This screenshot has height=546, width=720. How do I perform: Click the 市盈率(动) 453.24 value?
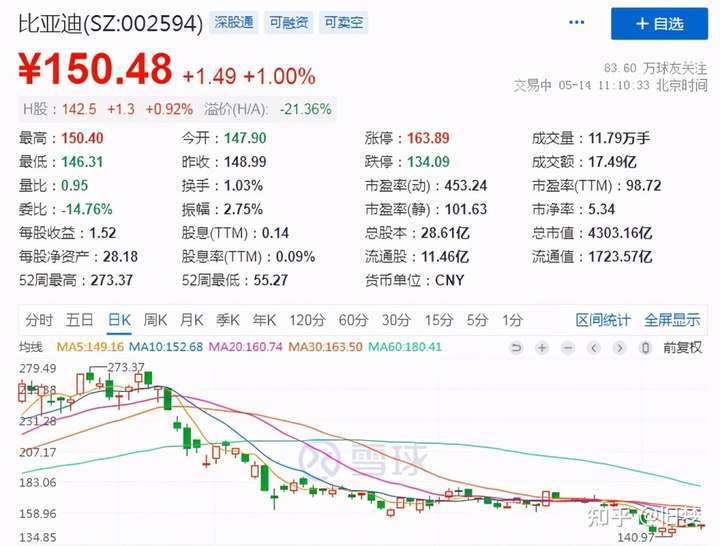click(x=466, y=186)
